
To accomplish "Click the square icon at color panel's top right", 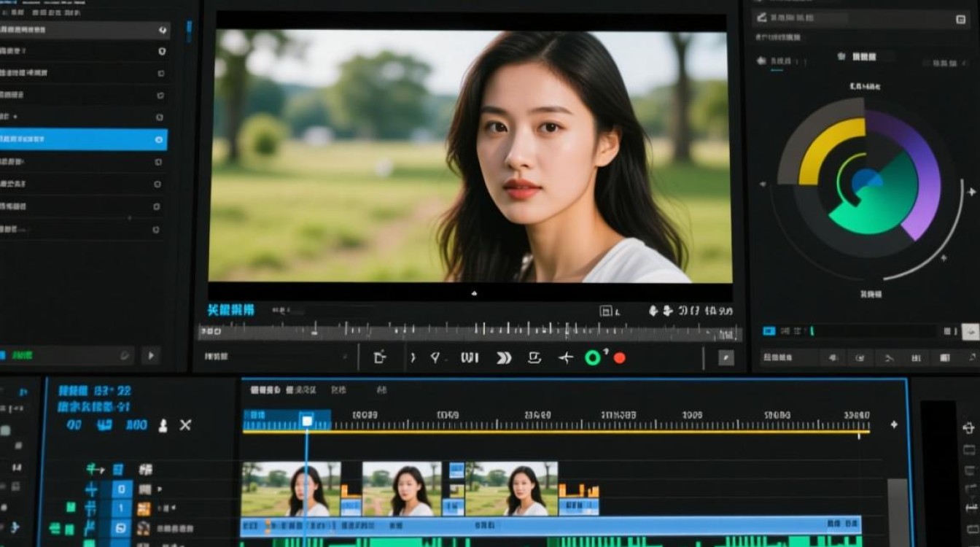I will pyautogui.click(x=961, y=20).
